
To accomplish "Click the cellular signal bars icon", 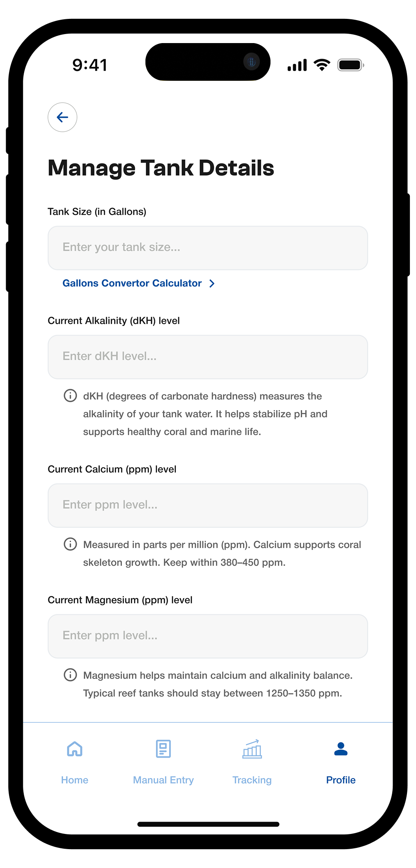I will [x=297, y=65].
